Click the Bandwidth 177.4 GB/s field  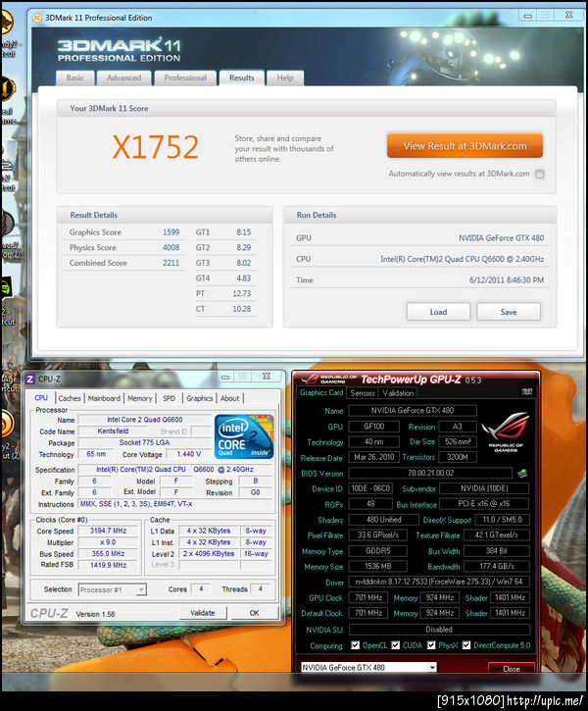pyautogui.click(x=497, y=567)
